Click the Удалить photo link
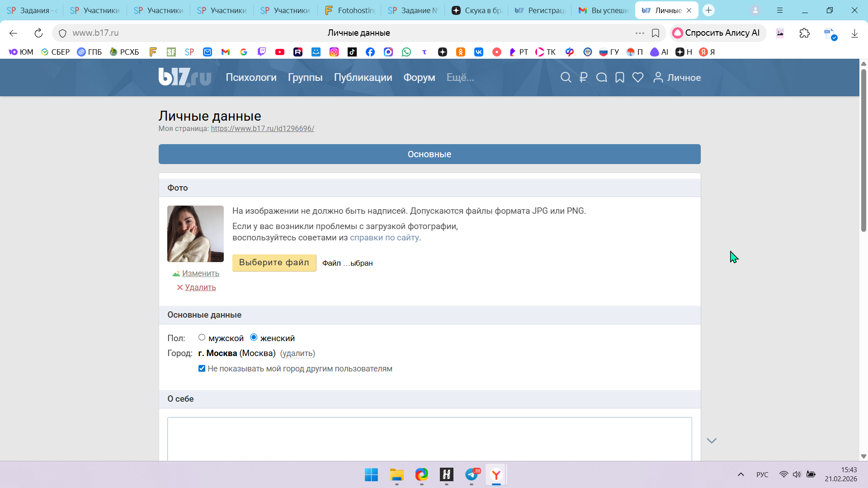The image size is (868, 488). point(200,287)
